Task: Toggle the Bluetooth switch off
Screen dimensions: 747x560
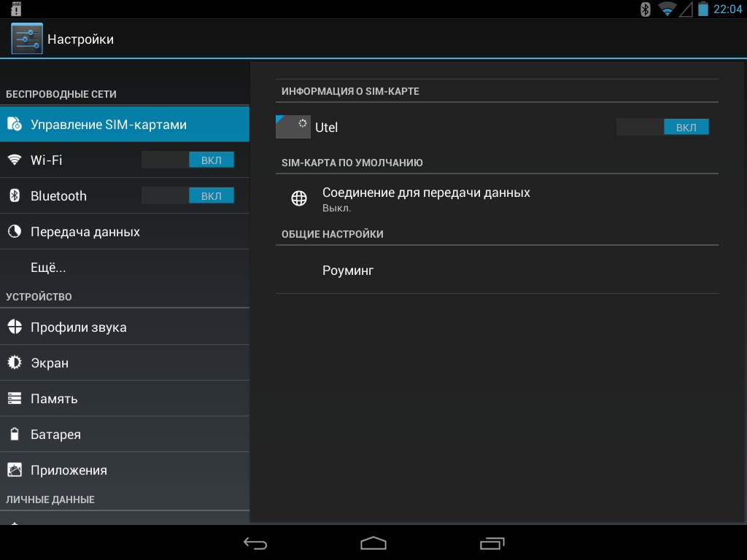Action: (187, 195)
